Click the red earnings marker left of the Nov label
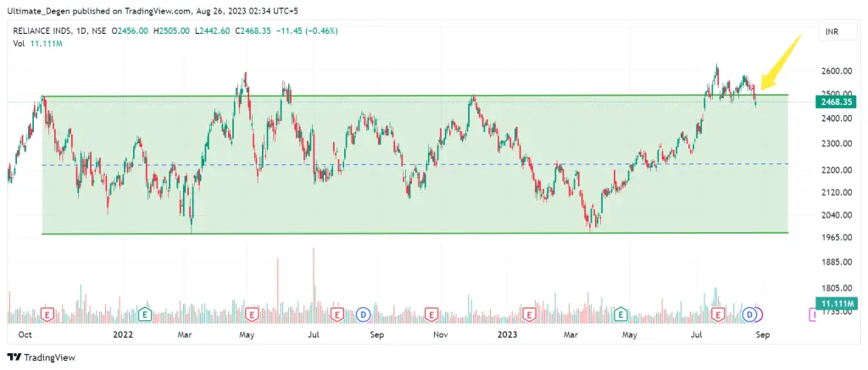The width and height of the screenshot is (868, 370). coord(431,315)
